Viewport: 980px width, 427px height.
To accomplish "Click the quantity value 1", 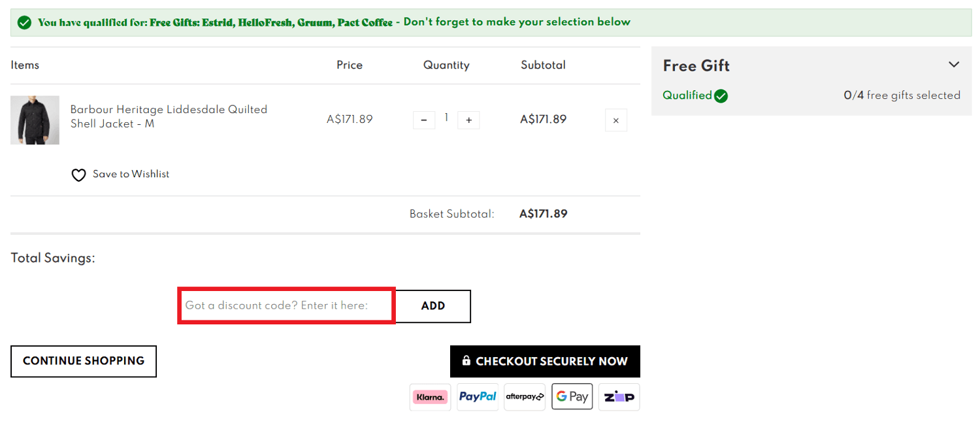I will tap(446, 118).
